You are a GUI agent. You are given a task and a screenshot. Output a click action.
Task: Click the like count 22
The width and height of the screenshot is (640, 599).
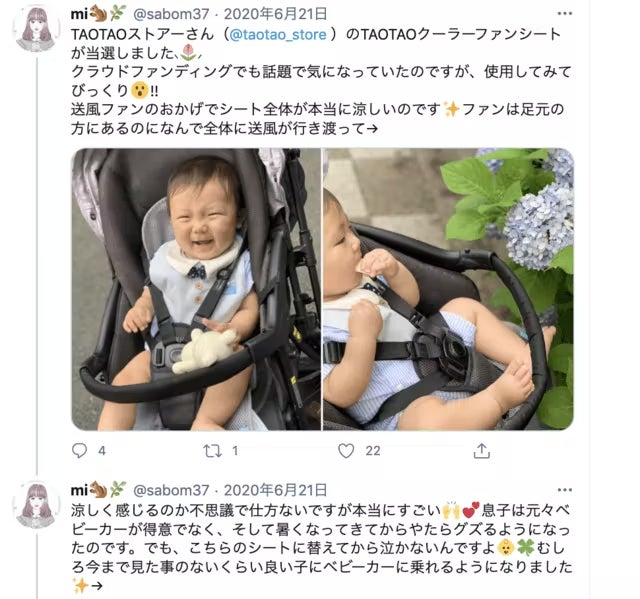coord(373,451)
